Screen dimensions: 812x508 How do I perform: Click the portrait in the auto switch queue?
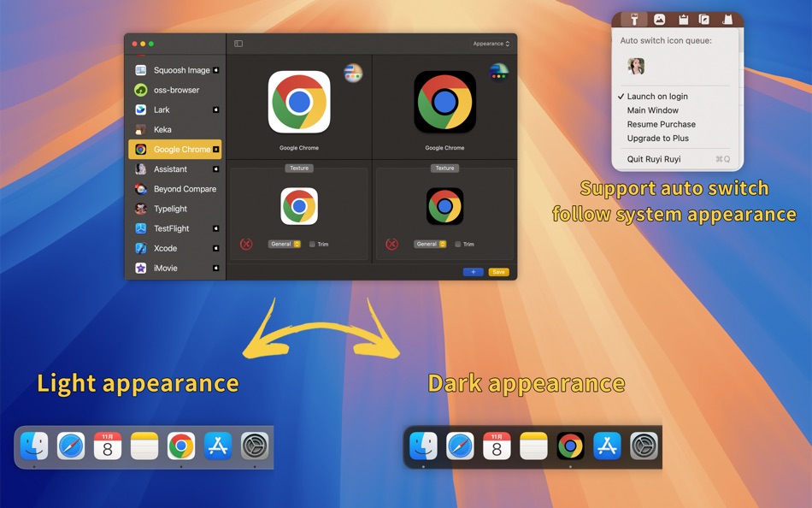click(x=636, y=66)
